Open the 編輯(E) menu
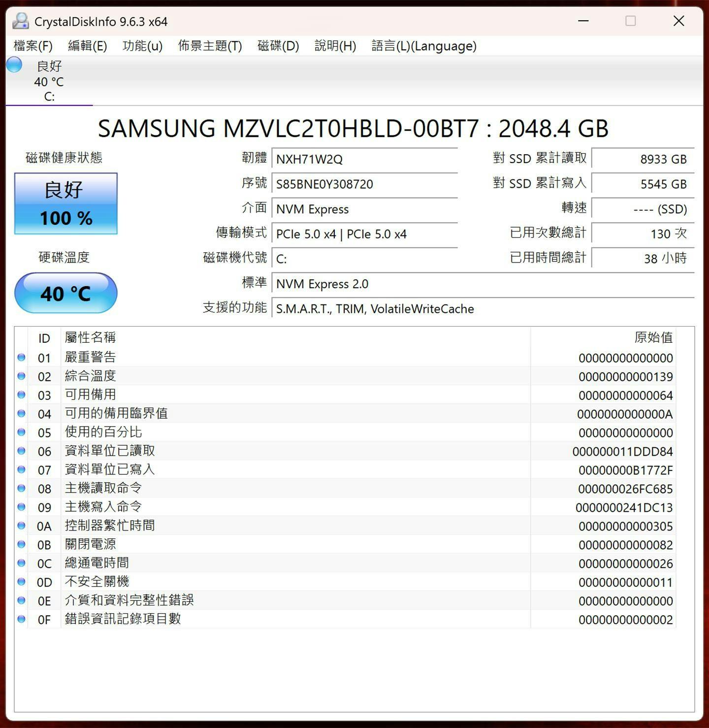709x728 pixels. 88,46
